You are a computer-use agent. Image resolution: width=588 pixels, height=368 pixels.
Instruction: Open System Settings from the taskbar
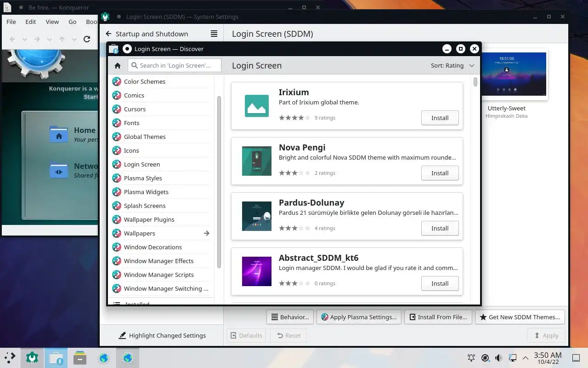tap(32, 358)
